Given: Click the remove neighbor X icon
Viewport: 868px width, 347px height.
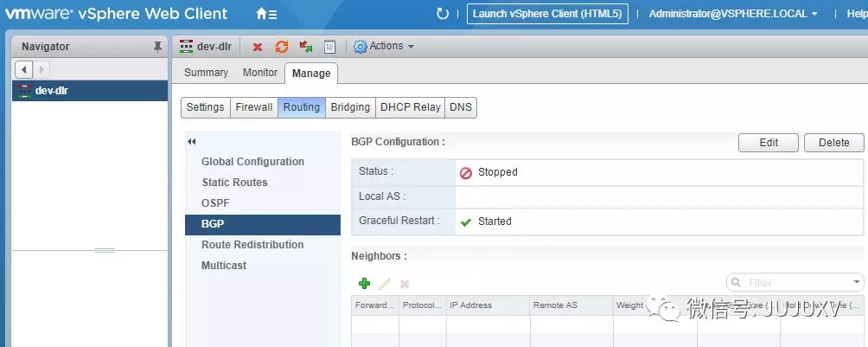Looking at the screenshot, I should 405,284.
